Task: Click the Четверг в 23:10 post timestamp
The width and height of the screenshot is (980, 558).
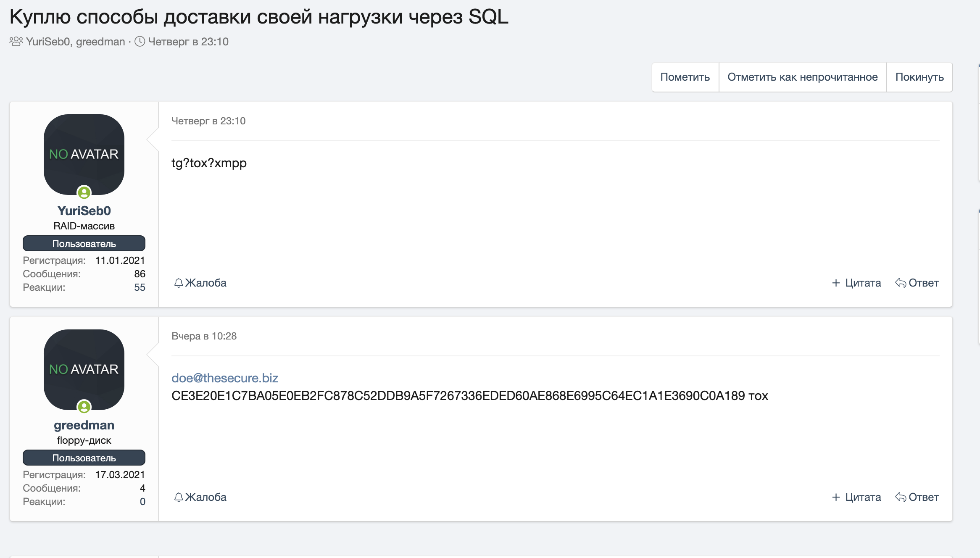Action: [x=208, y=121]
